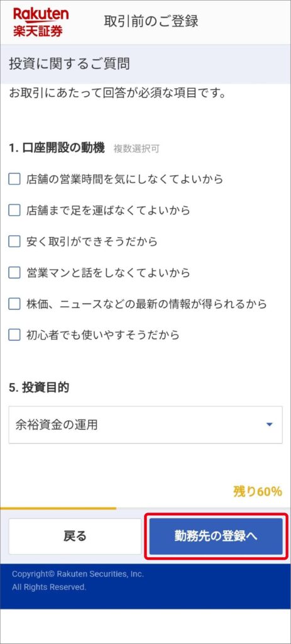The image size is (291, 644).
Task: Check 店舗の営業時間を気にしなくてよいから box
Action: click(x=14, y=179)
